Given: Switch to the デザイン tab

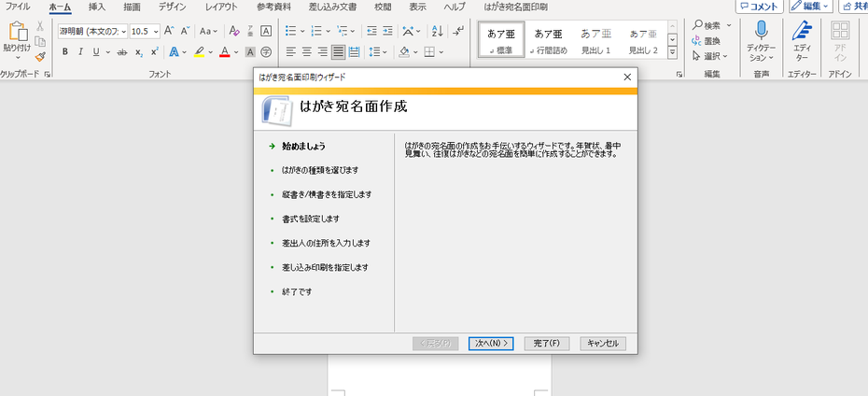Looking at the screenshot, I should point(172,7).
